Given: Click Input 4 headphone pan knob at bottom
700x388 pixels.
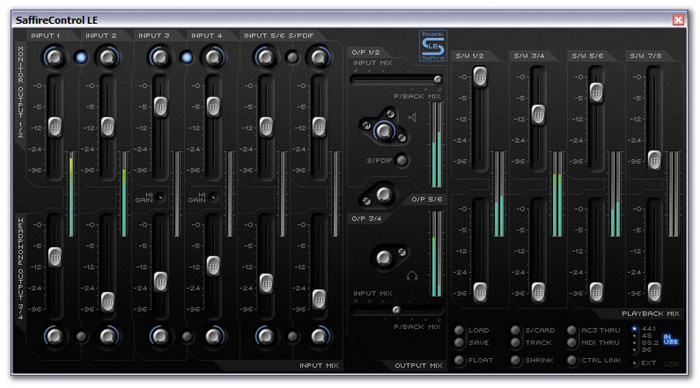Looking at the screenshot, I should pyautogui.click(x=213, y=336).
